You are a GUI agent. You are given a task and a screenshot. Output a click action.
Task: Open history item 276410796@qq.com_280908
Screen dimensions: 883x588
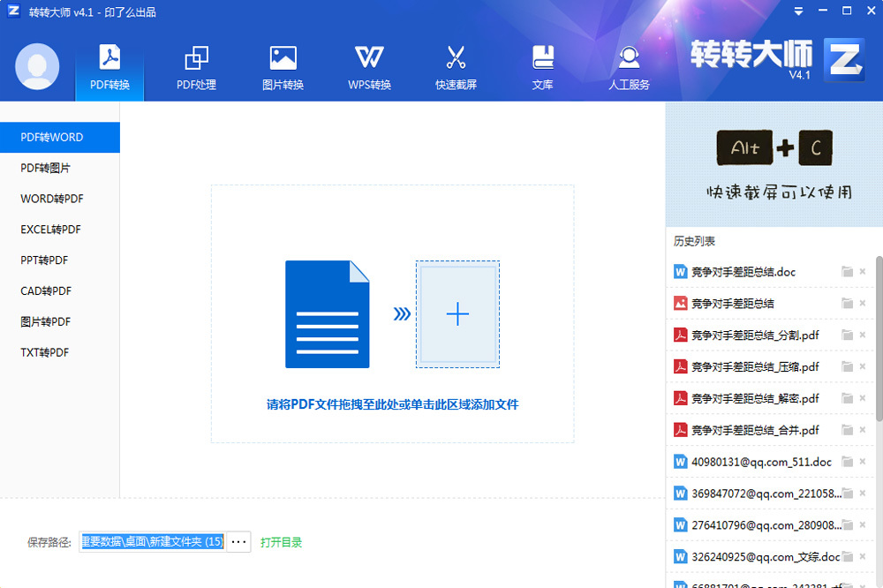tap(766, 525)
